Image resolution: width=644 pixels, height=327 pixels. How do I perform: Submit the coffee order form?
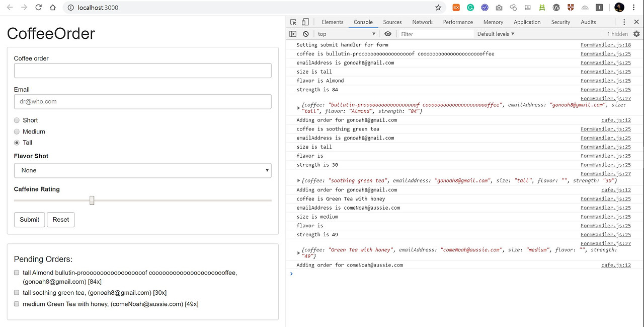(30, 220)
